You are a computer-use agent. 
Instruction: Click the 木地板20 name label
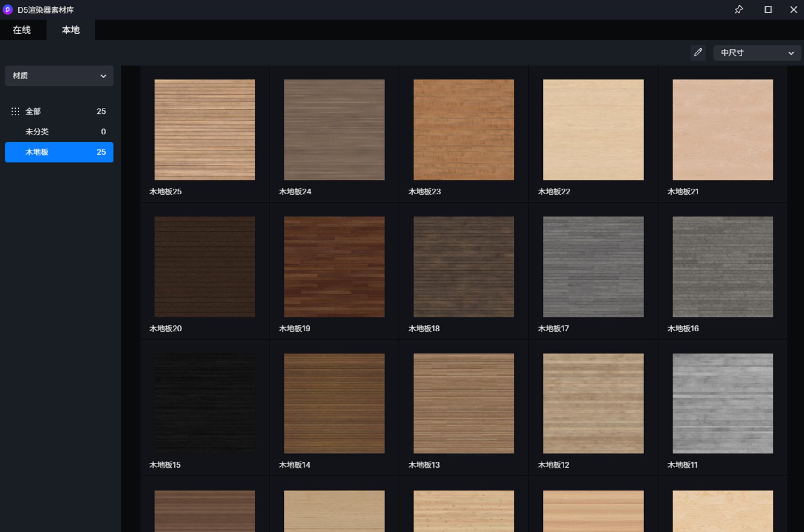(166, 328)
